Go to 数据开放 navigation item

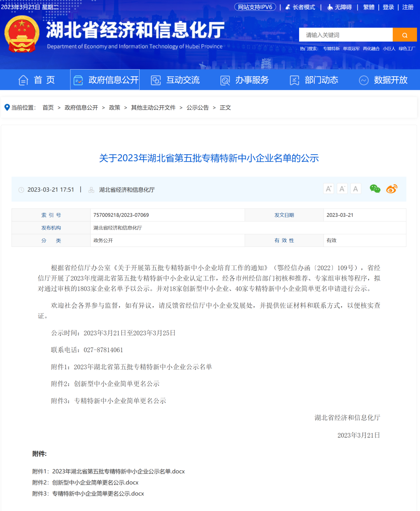(x=383, y=80)
